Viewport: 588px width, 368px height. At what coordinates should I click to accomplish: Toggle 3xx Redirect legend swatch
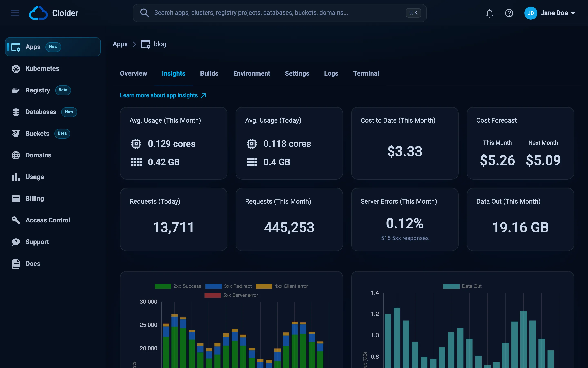213,286
